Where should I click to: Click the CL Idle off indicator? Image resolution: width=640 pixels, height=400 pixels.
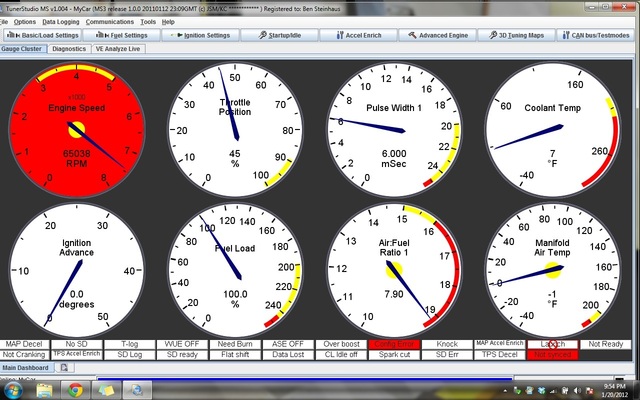pyautogui.click(x=341, y=355)
